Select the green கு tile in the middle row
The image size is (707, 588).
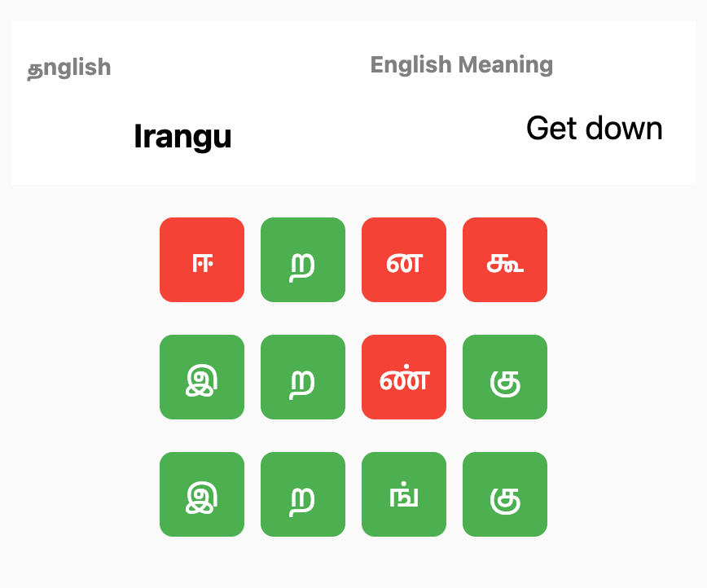click(505, 377)
